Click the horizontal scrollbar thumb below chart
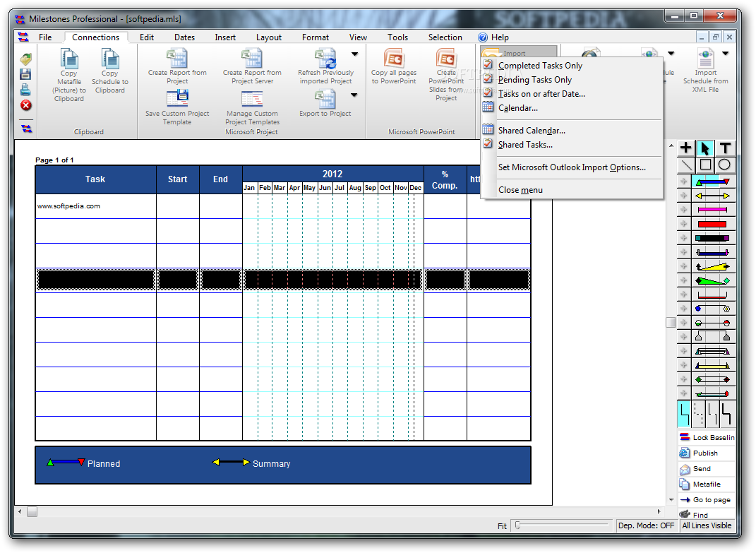 click(x=32, y=511)
